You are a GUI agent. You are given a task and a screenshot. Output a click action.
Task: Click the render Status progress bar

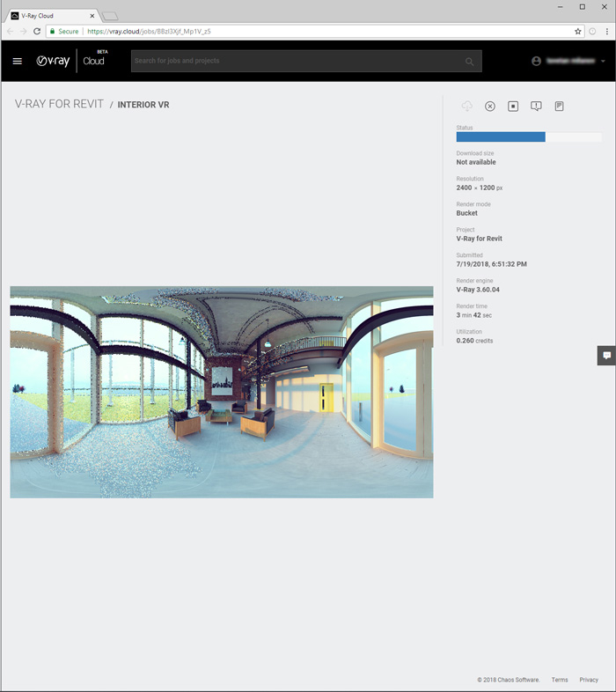click(529, 137)
